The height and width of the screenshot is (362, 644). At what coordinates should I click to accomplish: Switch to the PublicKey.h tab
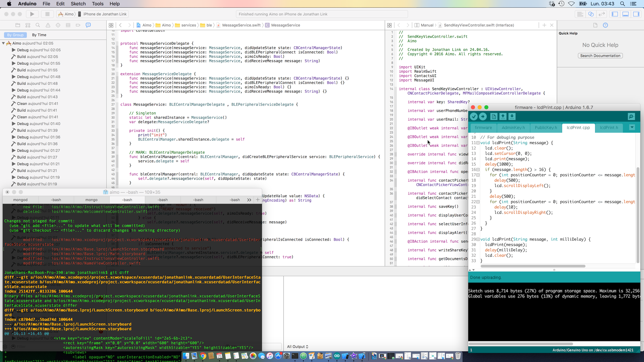pos(546,128)
